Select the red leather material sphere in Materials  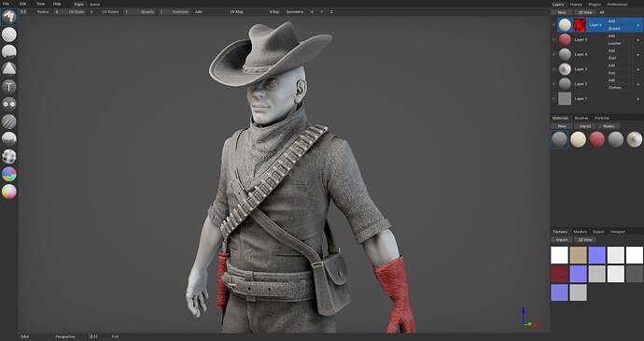click(597, 139)
